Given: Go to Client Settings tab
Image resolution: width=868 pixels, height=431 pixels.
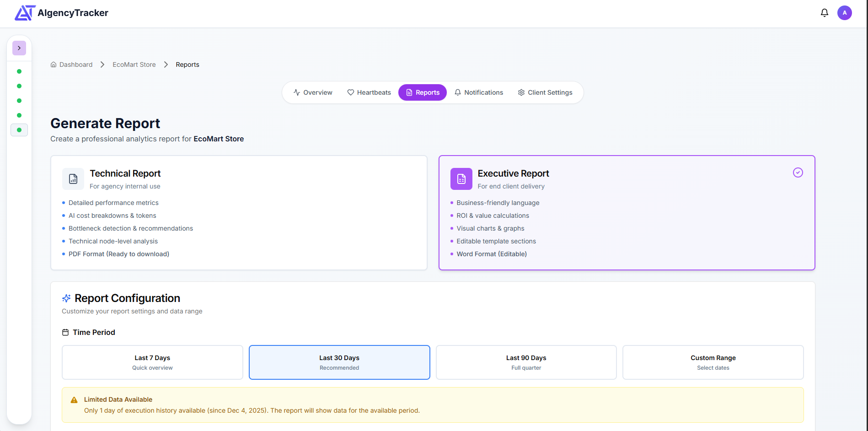Looking at the screenshot, I should coord(545,92).
